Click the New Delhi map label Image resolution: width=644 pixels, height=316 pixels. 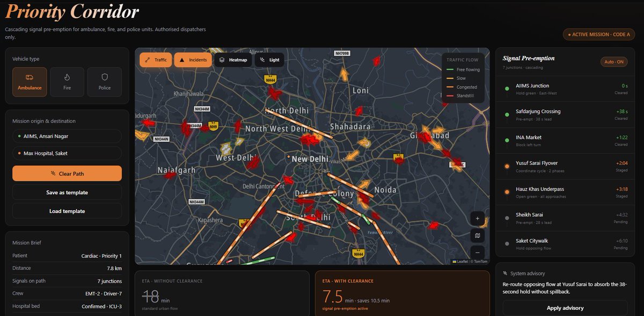pos(310,159)
